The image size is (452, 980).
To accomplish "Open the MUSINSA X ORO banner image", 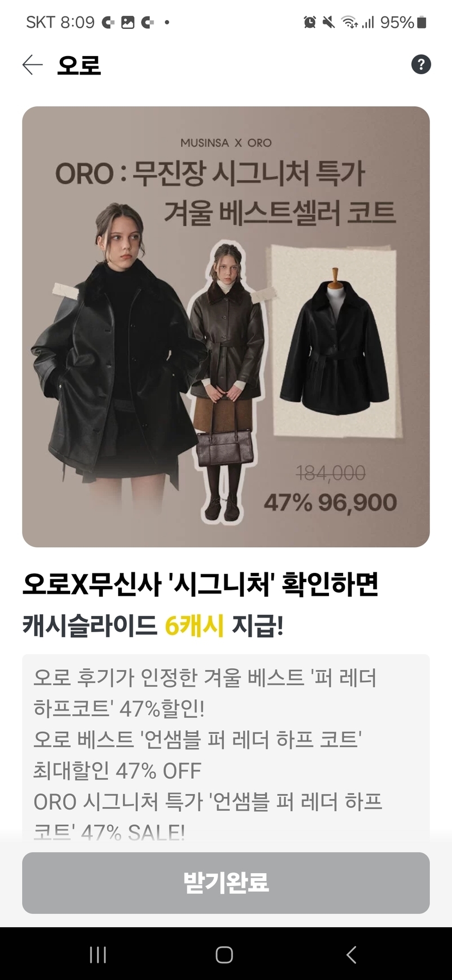I will 226,326.
